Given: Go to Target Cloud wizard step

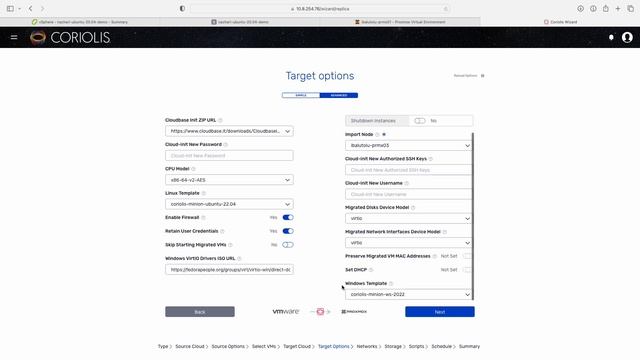Looking at the screenshot, I should point(297,347).
